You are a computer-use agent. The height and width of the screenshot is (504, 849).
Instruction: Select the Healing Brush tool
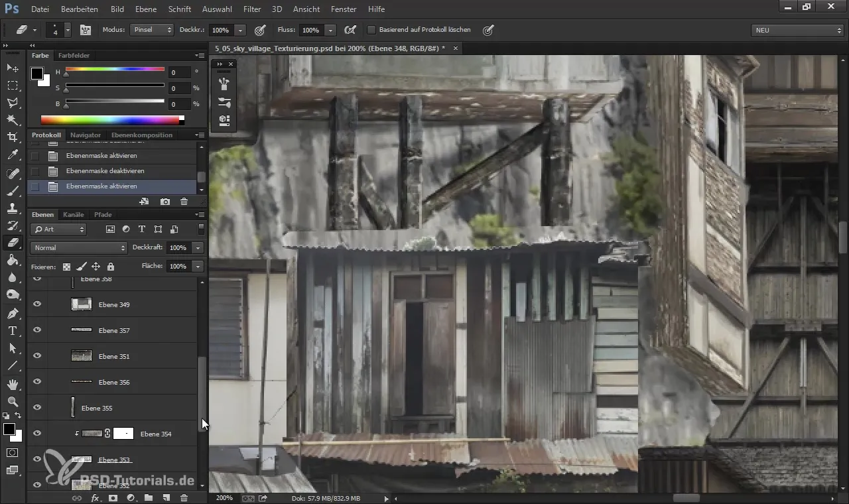click(13, 174)
